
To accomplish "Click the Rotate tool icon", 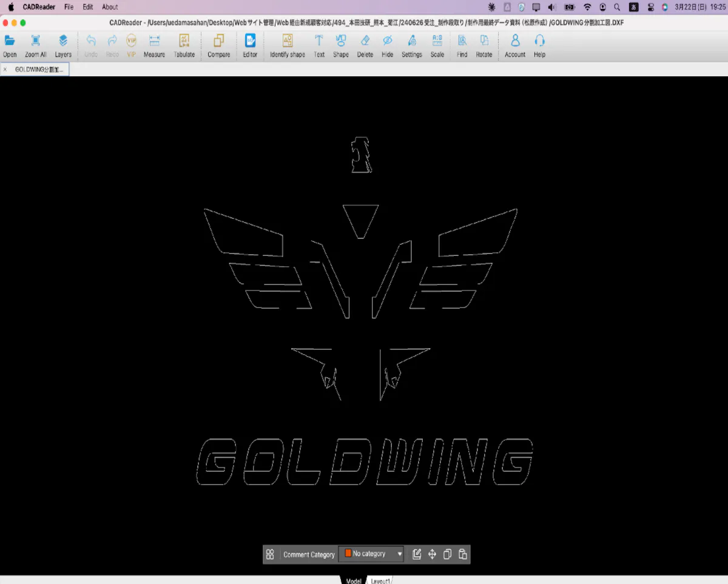I will click(x=484, y=41).
